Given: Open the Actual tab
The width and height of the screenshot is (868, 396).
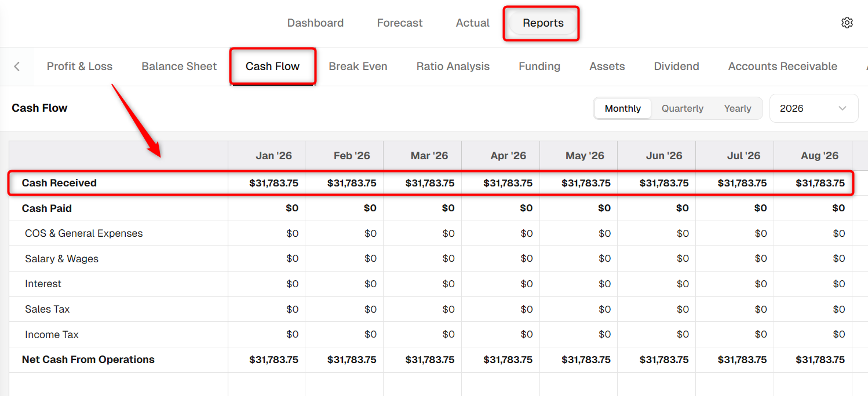Looking at the screenshot, I should point(472,23).
